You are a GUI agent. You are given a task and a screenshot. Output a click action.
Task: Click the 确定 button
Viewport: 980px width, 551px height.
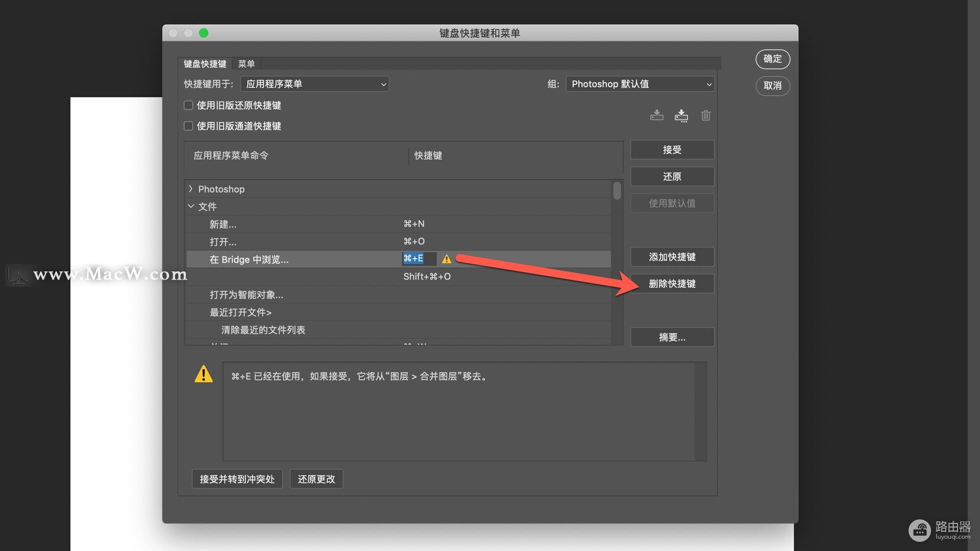773,59
